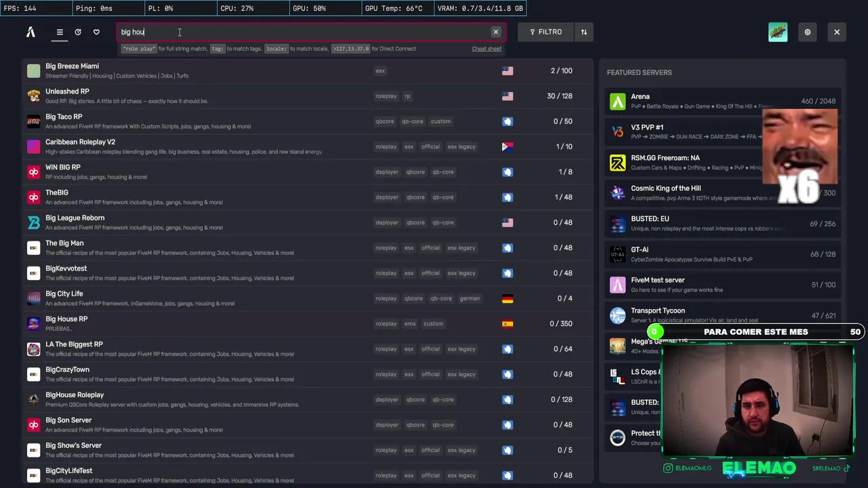Open the history clock icon
Viewport: 868px width, 488px height.
[x=78, y=32]
